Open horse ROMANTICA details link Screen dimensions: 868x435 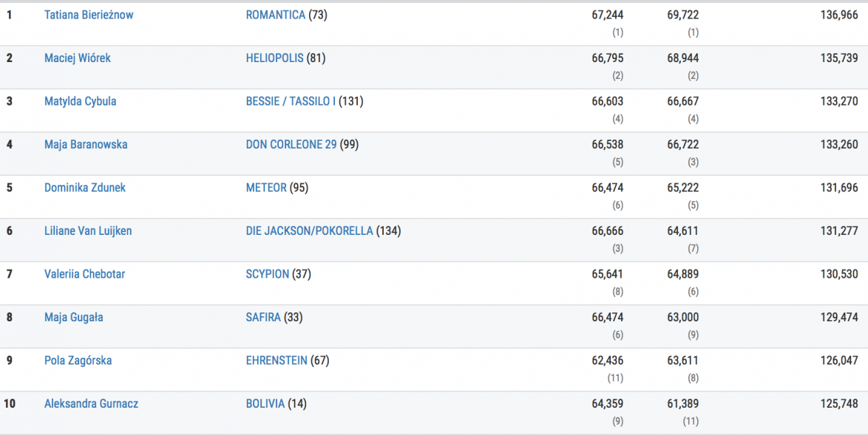tap(275, 15)
